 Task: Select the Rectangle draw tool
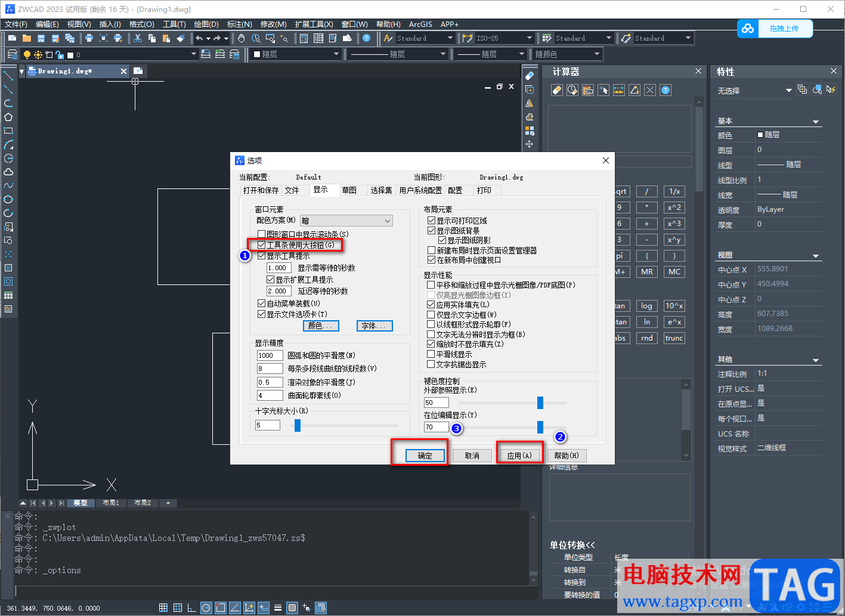point(8,131)
